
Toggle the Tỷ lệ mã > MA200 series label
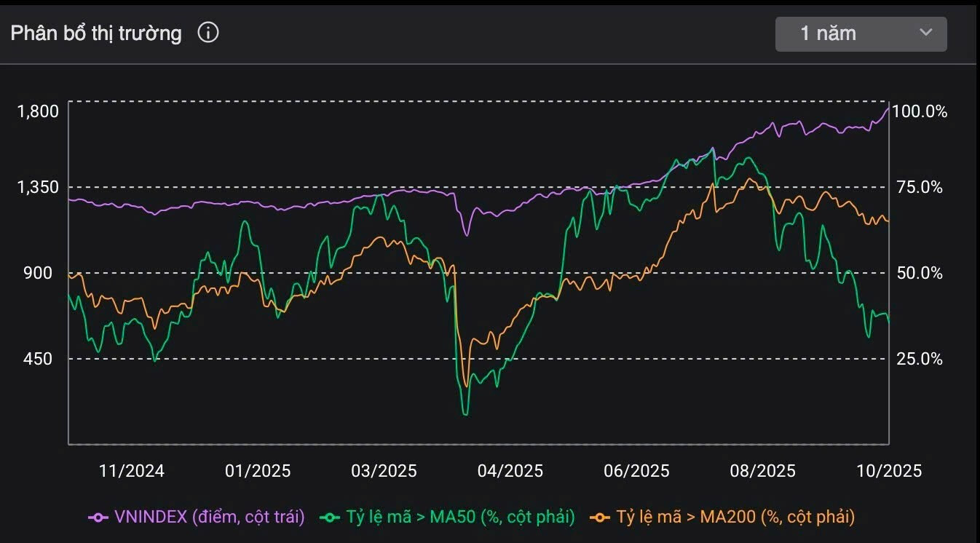[x=735, y=517]
